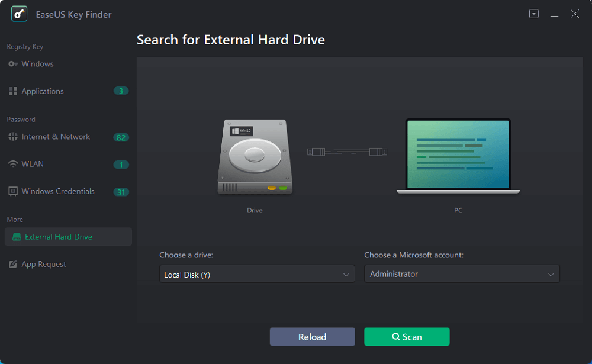Click the Windows key icon in sidebar
Viewport: 592px width, 364px height.
13,64
